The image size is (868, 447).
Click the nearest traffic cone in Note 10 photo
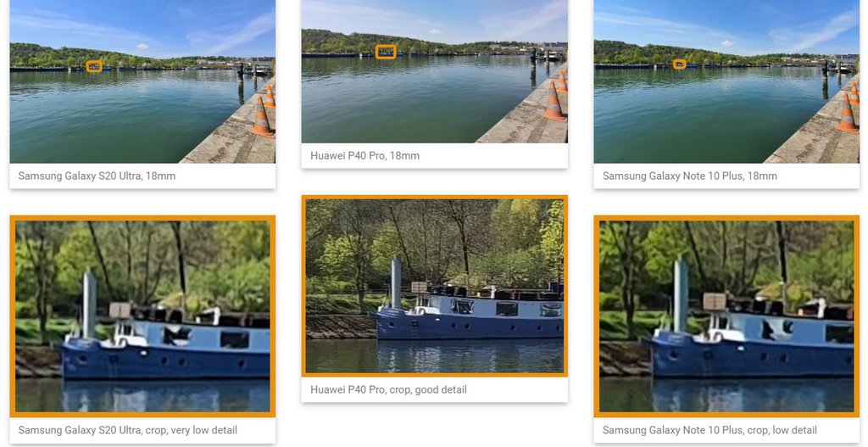coord(847,113)
